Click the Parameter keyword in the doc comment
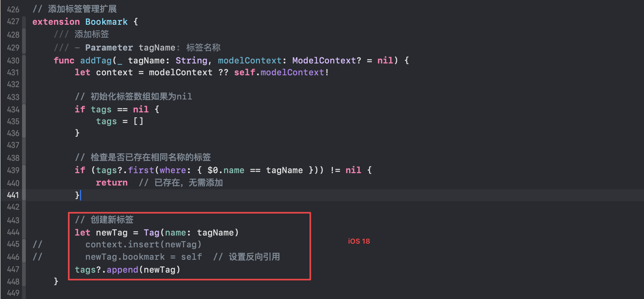Image resolution: width=644 pixels, height=299 pixels. [x=109, y=48]
